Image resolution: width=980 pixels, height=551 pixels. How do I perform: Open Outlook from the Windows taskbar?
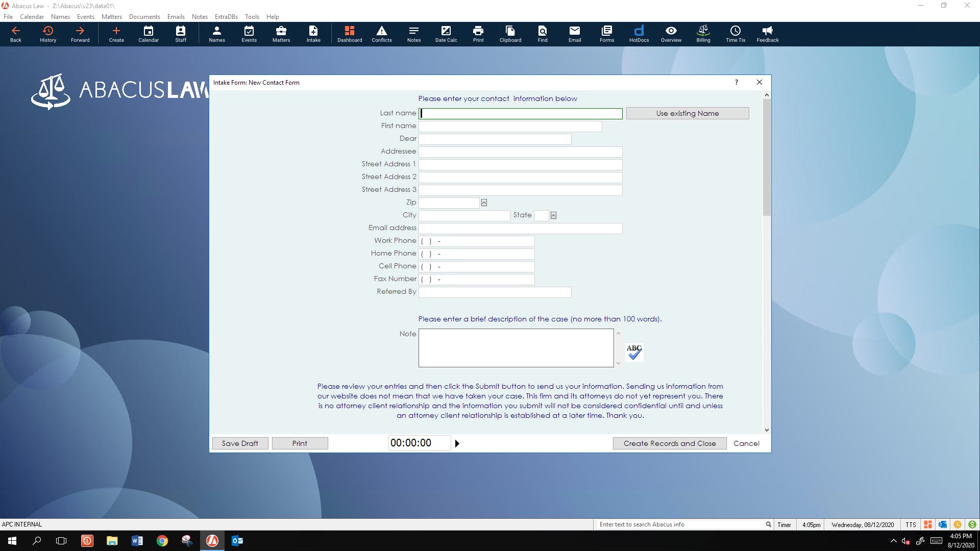tap(237, 541)
